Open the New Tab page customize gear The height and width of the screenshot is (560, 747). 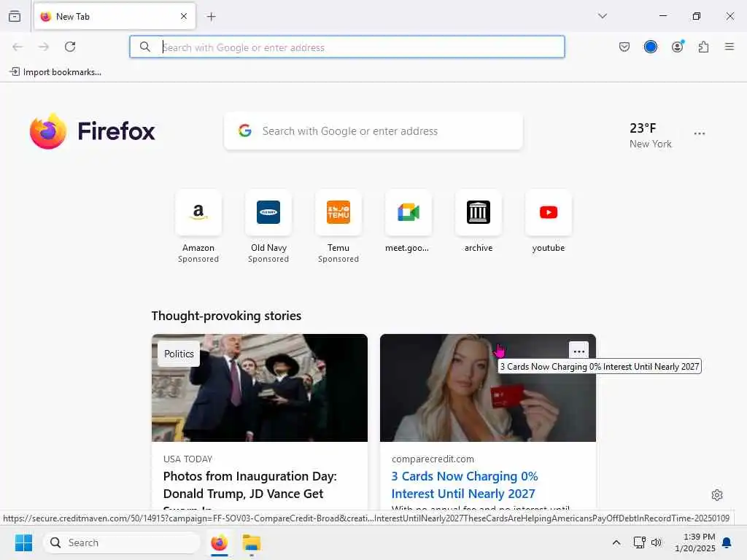[x=717, y=495]
